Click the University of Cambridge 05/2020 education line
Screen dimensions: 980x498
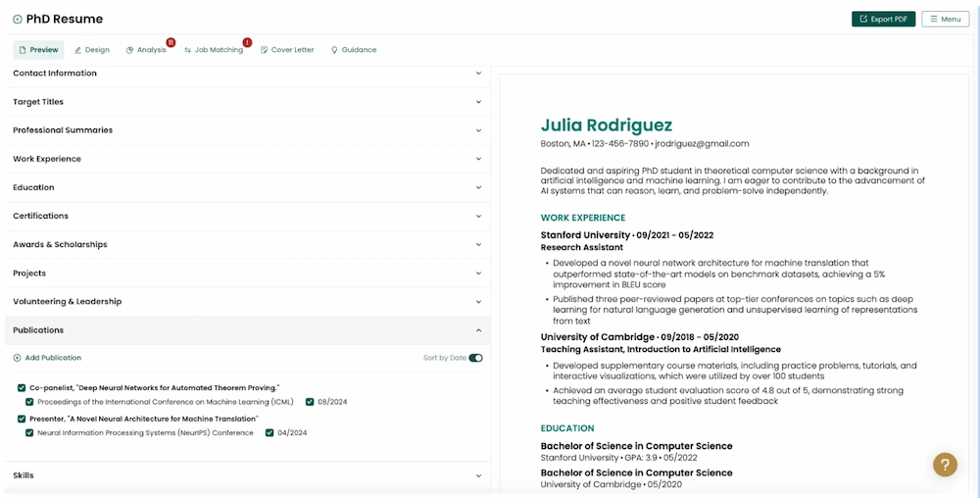612,485
